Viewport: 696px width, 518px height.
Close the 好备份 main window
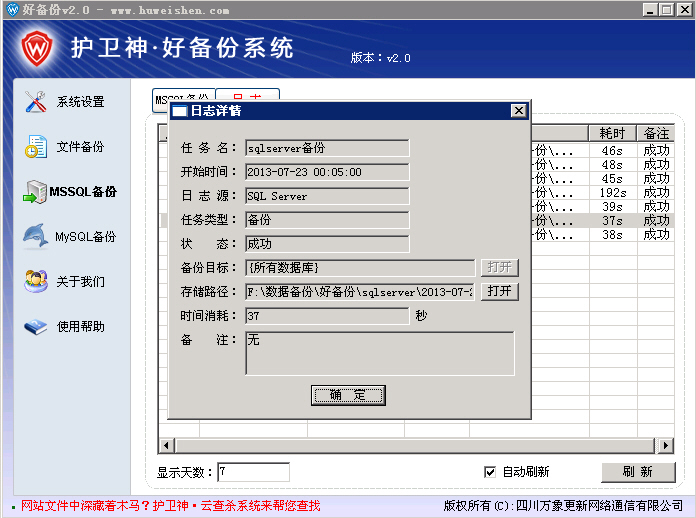684,10
